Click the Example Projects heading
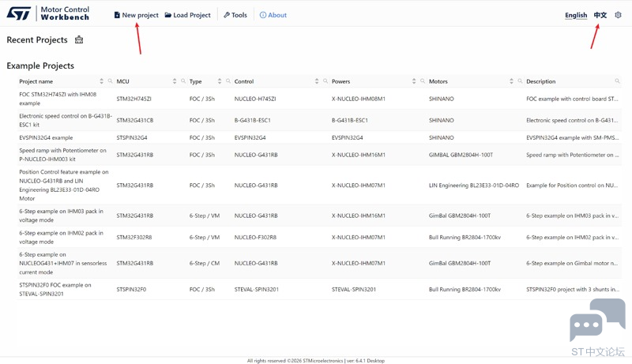Screen dimensions: 632x364 point(40,66)
